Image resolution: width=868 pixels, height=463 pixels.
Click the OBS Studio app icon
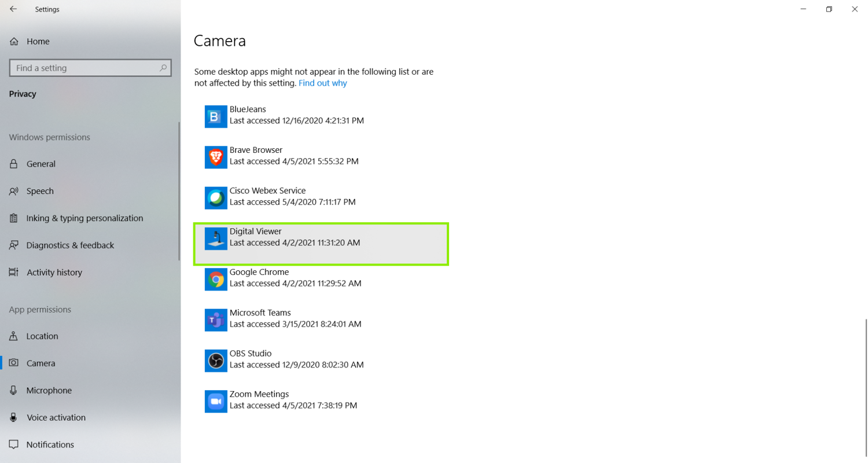coord(215,360)
